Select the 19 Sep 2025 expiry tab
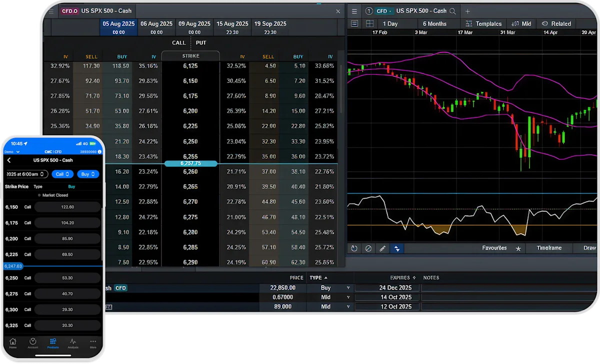This screenshot has height=364, width=600. 270,27
